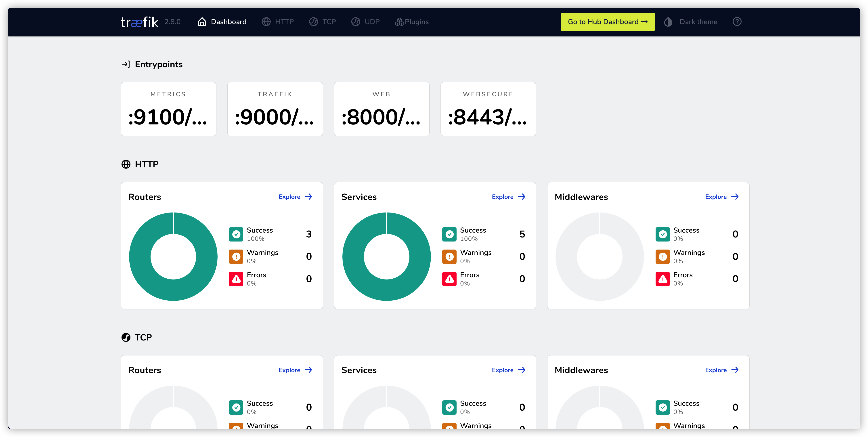Select the WEB :8000 entrypoint card
This screenshot has width=868, height=437.
382,109
